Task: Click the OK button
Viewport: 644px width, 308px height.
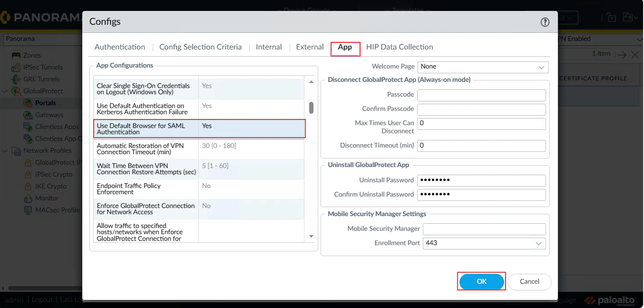Action: pyautogui.click(x=482, y=282)
